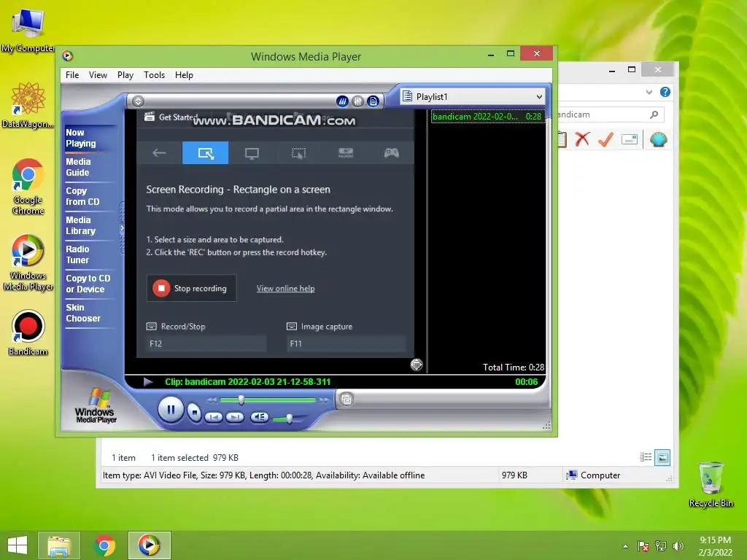
Task: Toggle the playlist pane round button
Action: coord(373,101)
